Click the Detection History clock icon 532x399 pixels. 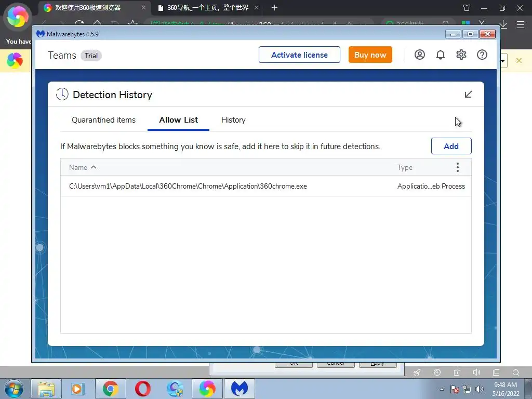[62, 95]
